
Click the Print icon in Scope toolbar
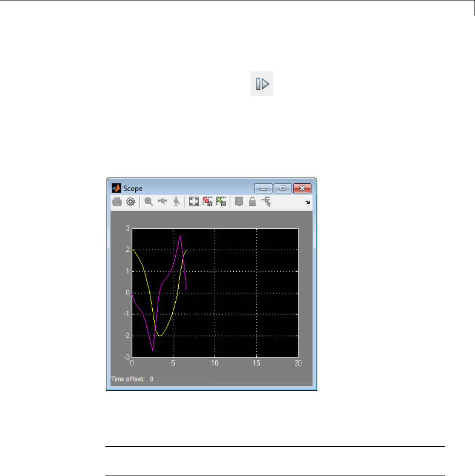coord(117,202)
